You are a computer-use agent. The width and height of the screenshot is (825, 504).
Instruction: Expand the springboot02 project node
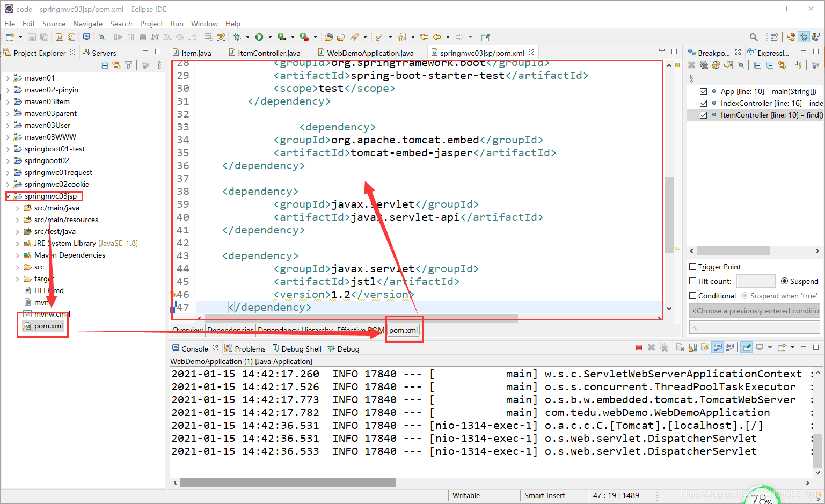click(x=8, y=160)
